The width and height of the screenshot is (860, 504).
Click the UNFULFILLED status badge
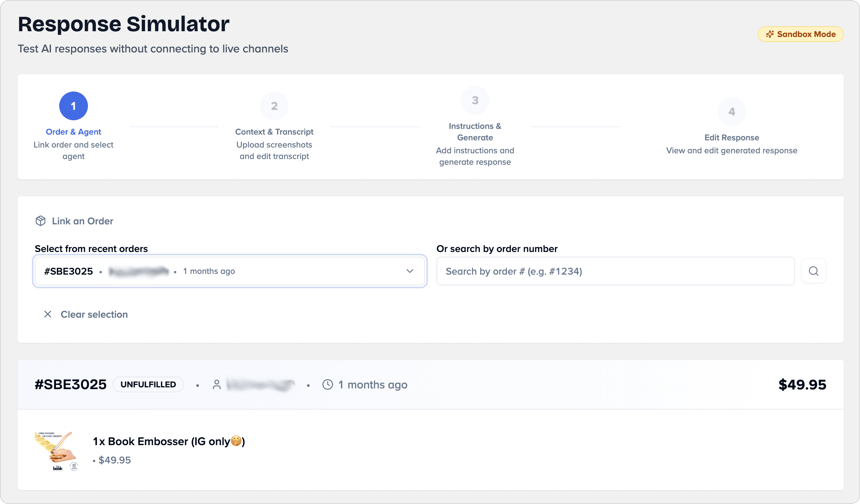148,384
